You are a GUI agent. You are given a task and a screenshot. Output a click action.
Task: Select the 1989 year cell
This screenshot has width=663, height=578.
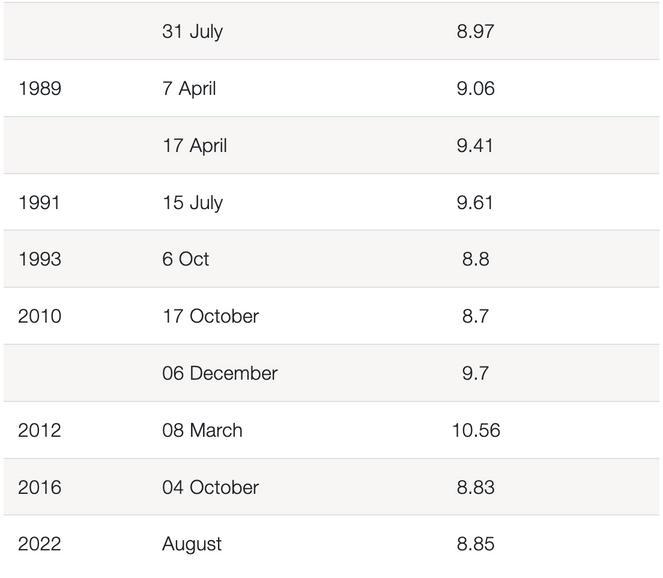[x=40, y=88]
